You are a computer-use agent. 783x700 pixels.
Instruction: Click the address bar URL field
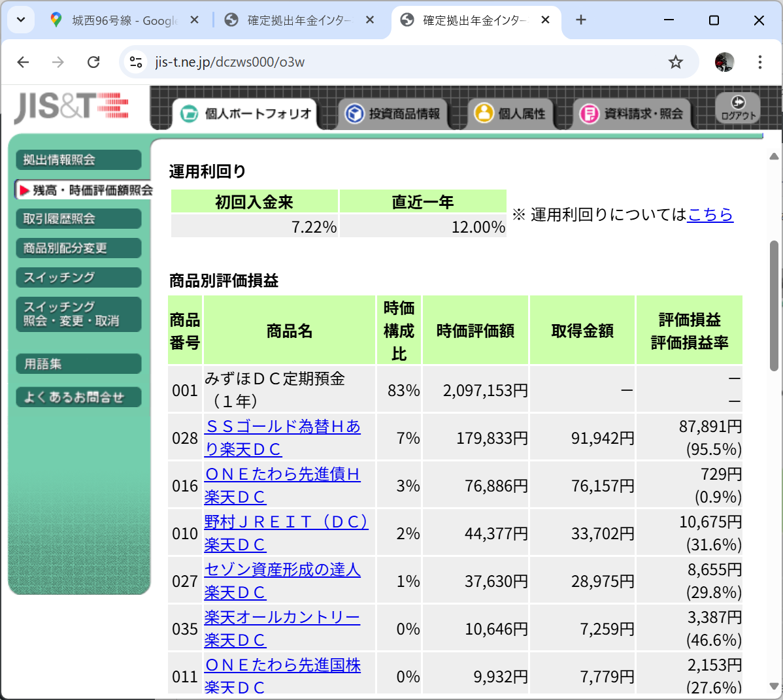[392, 62]
